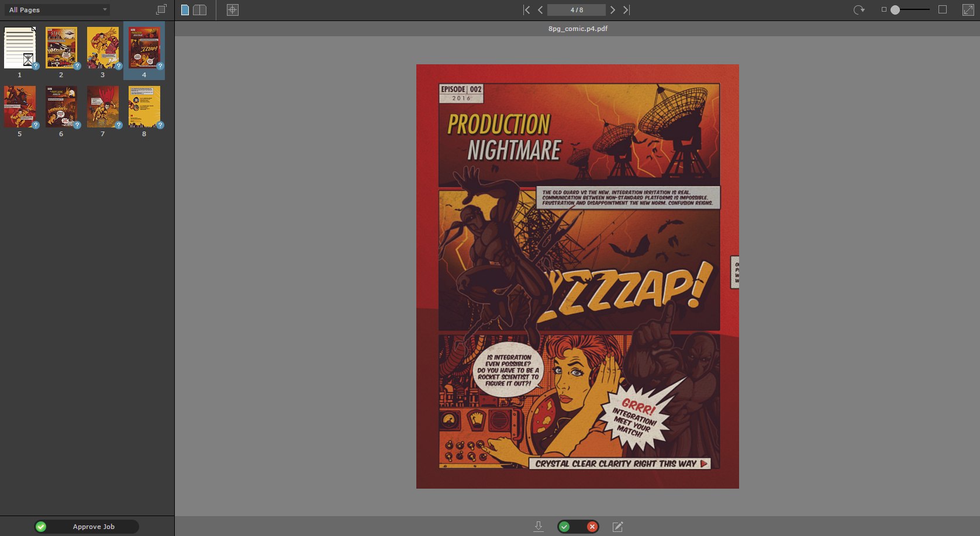Go to the first page
Screen dimensions: 980x536
pyautogui.click(x=526, y=10)
